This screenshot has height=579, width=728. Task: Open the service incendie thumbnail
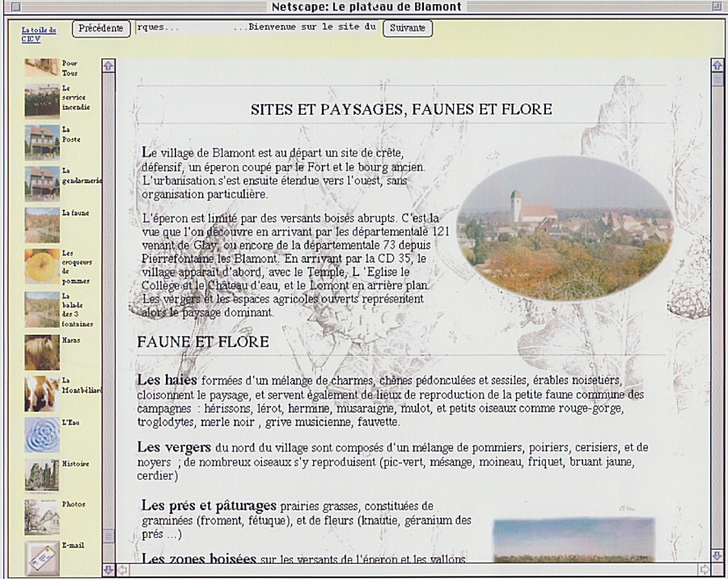41,100
